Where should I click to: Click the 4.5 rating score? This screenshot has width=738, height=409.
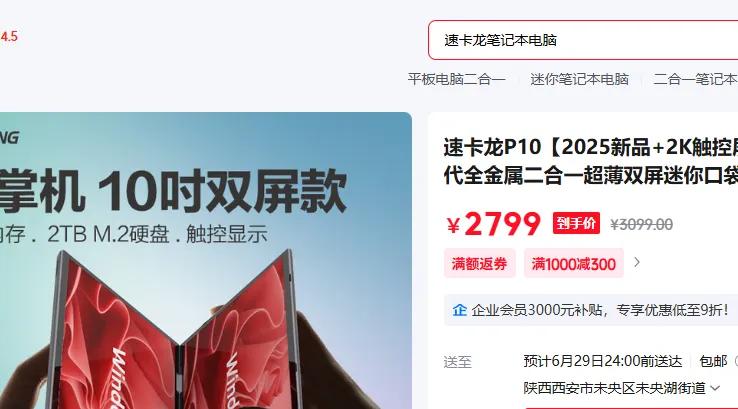[x=9, y=36]
